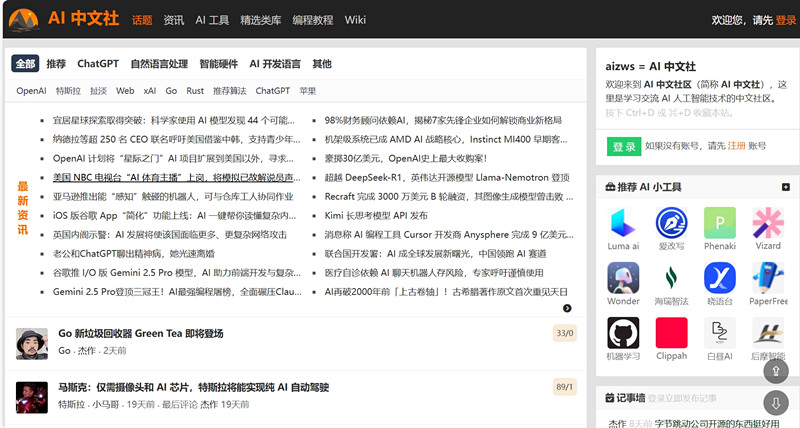Select the 其他 category tab
Viewport: 800px width, 428px height.
pyautogui.click(x=322, y=64)
